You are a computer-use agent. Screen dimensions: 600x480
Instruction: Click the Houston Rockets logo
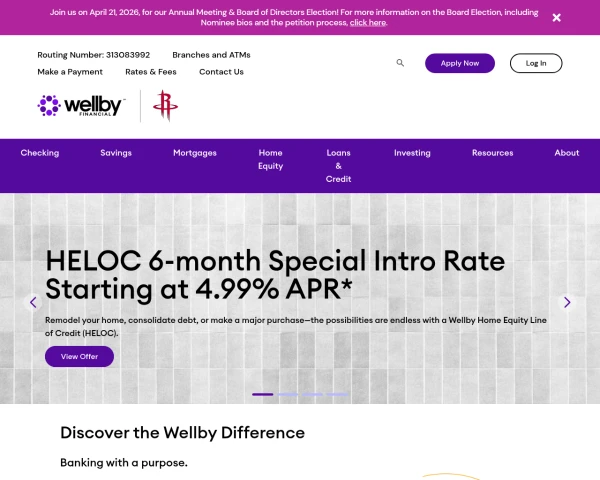(x=162, y=106)
